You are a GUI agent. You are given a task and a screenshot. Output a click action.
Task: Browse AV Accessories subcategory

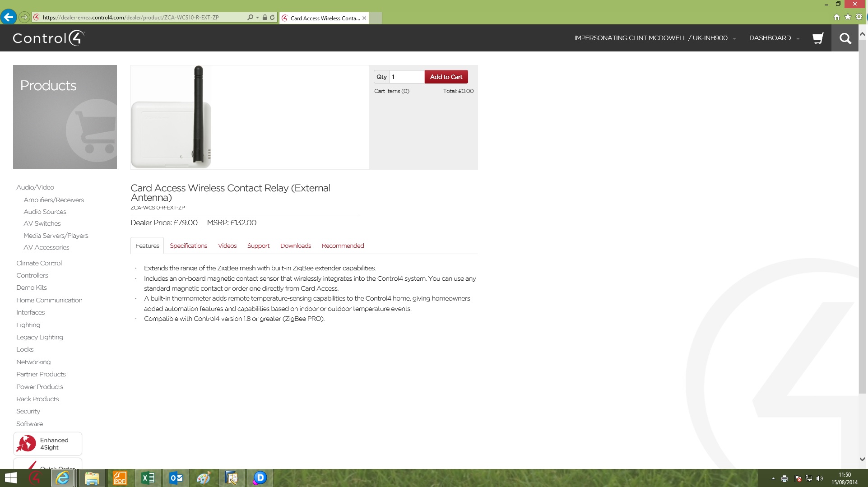[46, 247]
